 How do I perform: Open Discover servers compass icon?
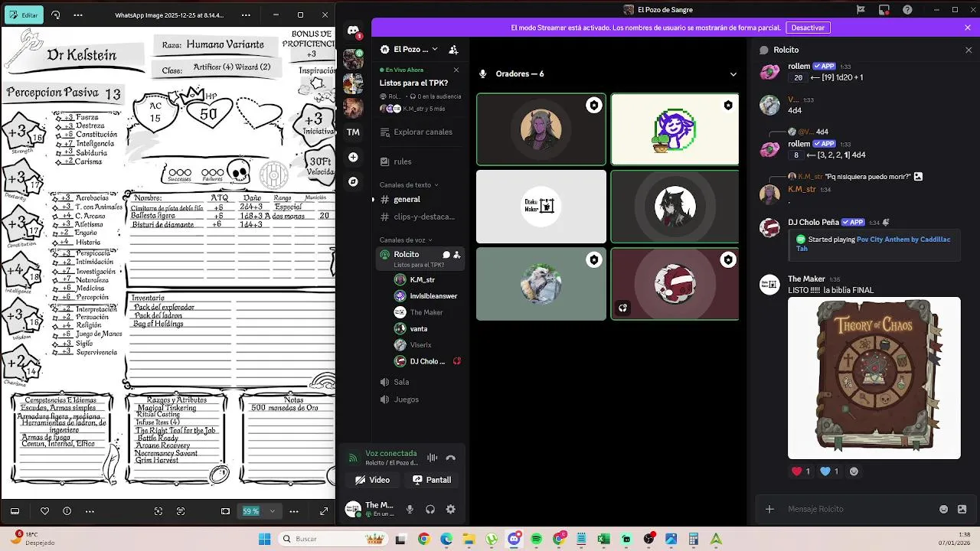[x=353, y=181]
